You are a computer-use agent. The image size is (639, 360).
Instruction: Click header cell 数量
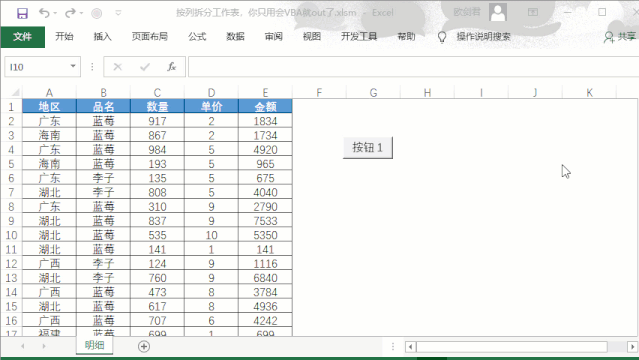coord(157,106)
